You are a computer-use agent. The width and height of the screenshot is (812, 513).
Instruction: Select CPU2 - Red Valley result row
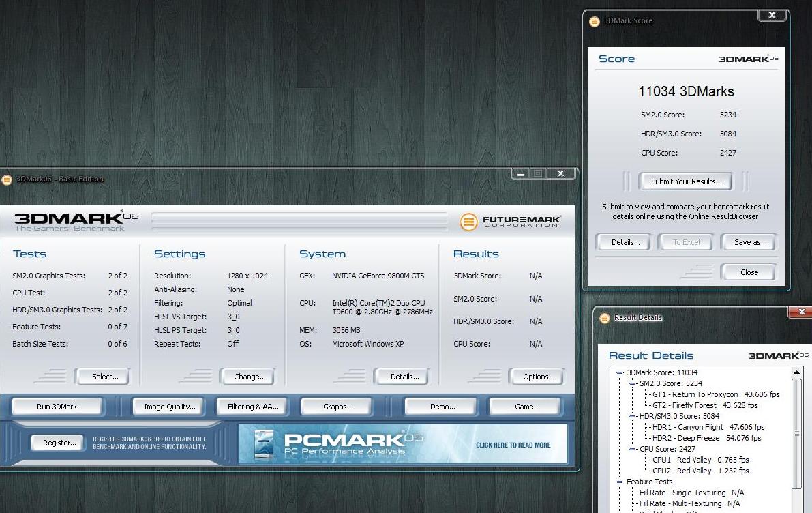point(700,471)
